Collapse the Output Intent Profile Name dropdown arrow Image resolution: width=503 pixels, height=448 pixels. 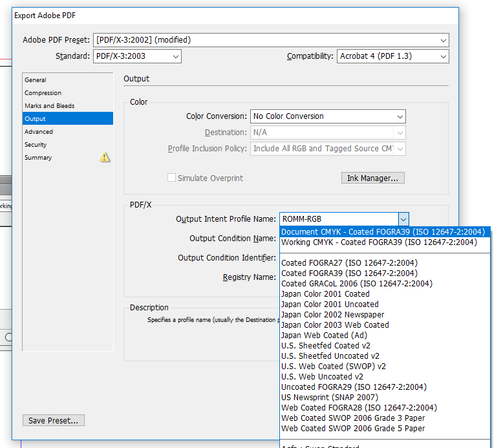tap(403, 219)
